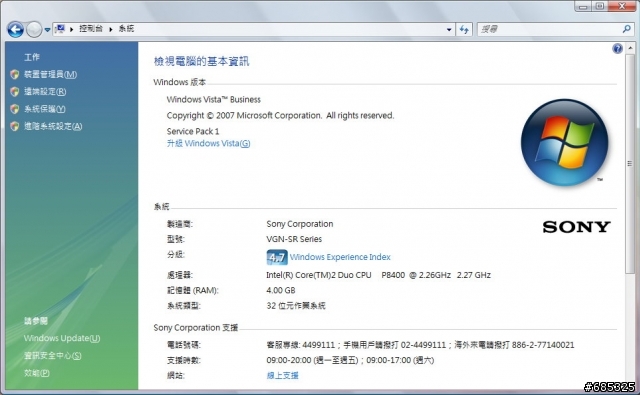Open Help with the blue question mark
Image resolution: width=640 pixels, height=395 pixels.
pos(617,49)
